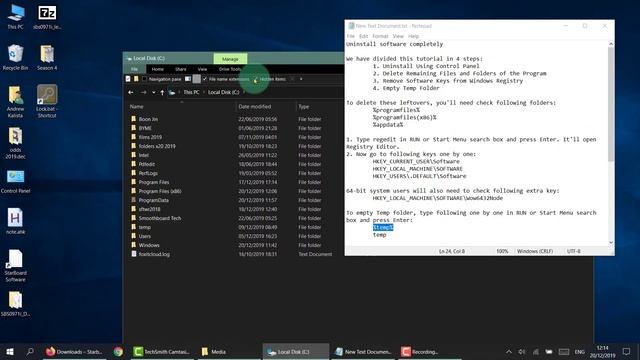Open Explorer Share ribbon tab
640x360 pixels.
181,69
